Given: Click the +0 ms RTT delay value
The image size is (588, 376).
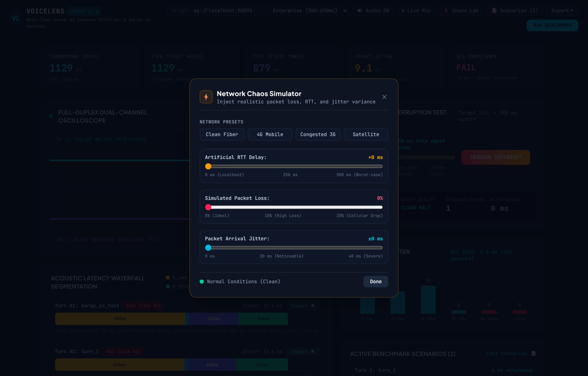Looking at the screenshot, I should coord(375,157).
